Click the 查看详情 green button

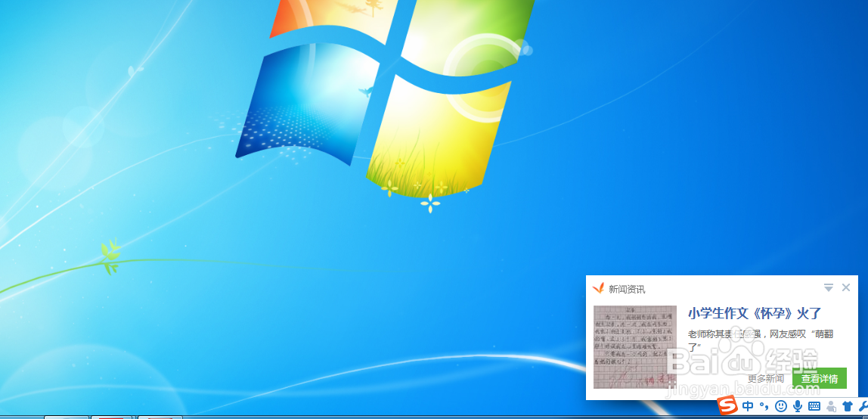pos(820,379)
